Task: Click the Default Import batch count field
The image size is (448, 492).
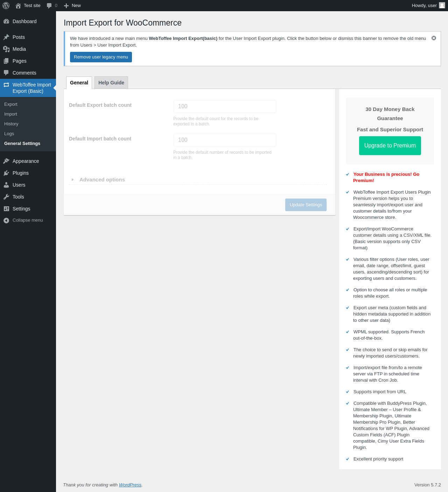Action: (225, 140)
